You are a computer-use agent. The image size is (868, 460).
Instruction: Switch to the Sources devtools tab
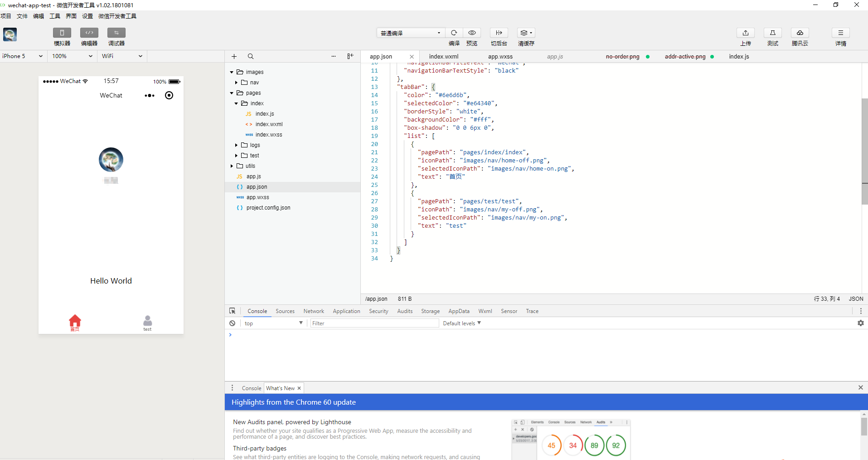(285, 311)
